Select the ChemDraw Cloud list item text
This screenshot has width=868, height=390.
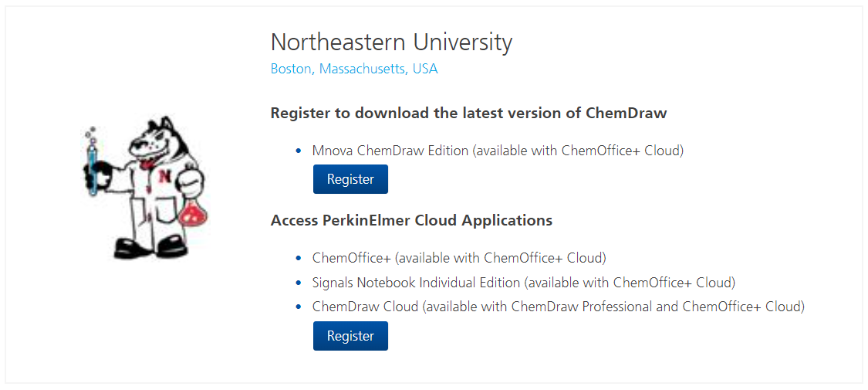558,306
